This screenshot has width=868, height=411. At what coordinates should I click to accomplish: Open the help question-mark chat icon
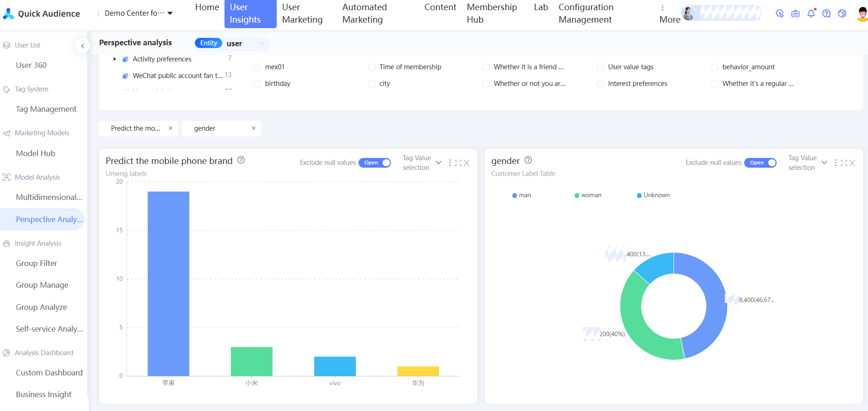[x=826, y=13]
